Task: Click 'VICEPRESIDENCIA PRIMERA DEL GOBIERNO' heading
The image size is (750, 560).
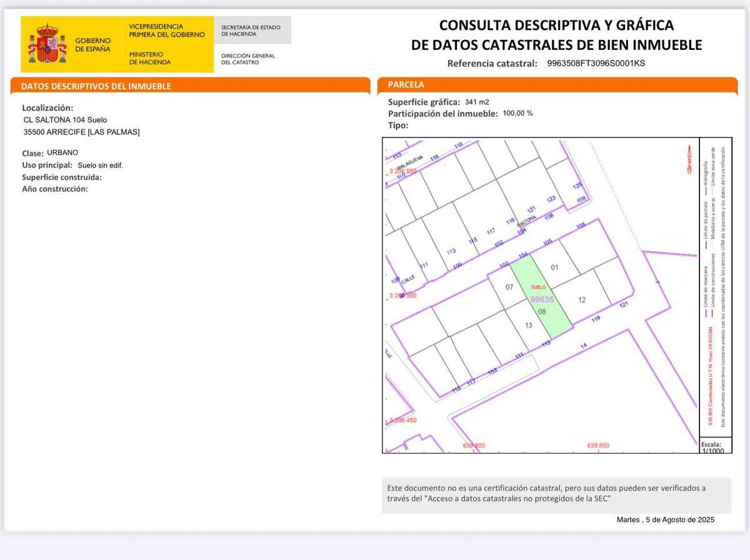Action: (x=166, y=31)
